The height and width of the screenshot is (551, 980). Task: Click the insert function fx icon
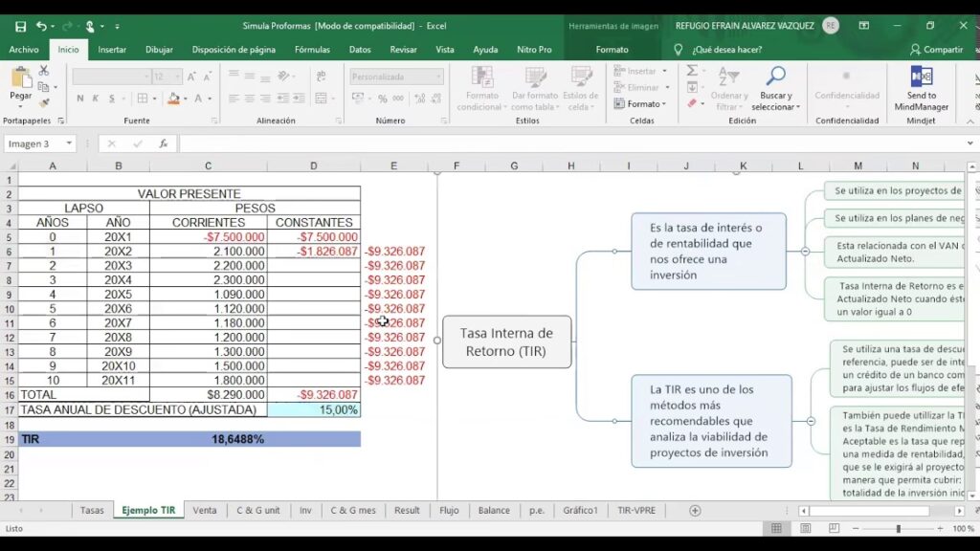pyautogui.click(x=164, y=143)
